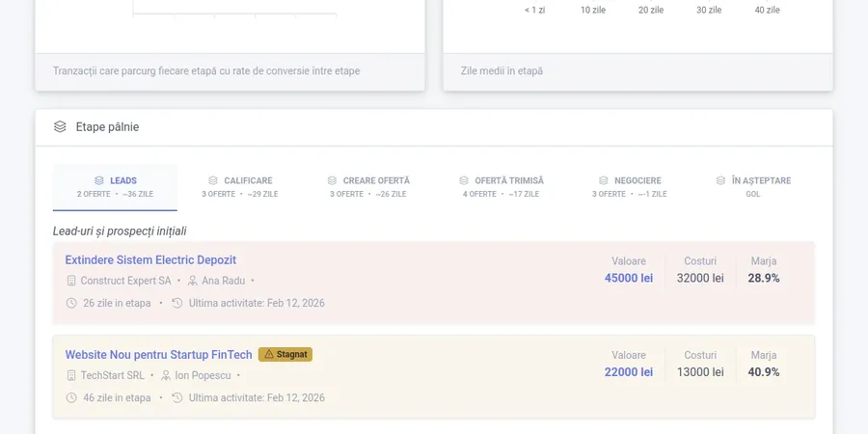Screen dimensions: 868x434
Task: Click the Stagnat warning badge
Action: pyautogui.click(x=285, y=354)
